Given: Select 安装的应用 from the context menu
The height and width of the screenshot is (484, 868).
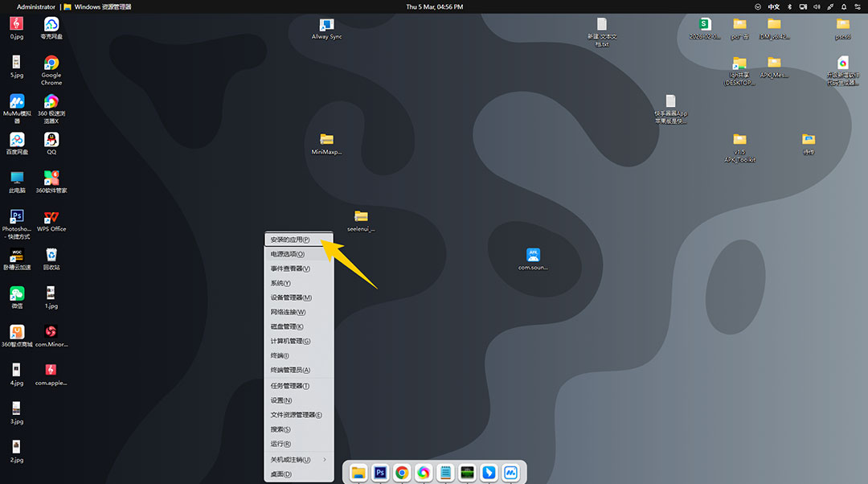Looking at the screenshot, I should click(291, 239).
